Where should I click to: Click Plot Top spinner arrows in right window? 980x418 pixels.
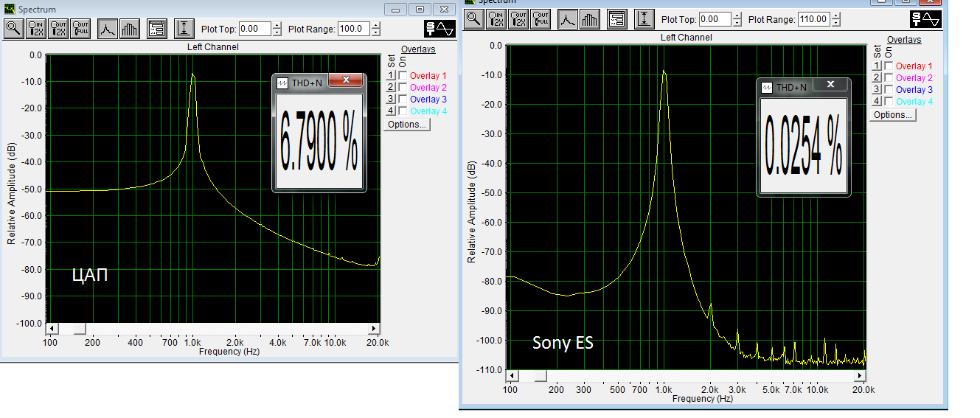(x=737, y=19)
